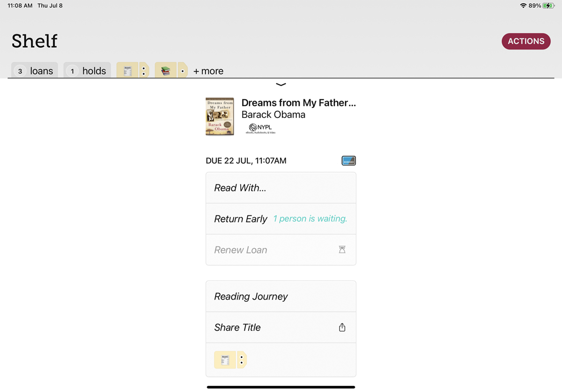562x392 pixels.
Task: Tap the blue ebook format icon
Action: (x=349, y=161)
